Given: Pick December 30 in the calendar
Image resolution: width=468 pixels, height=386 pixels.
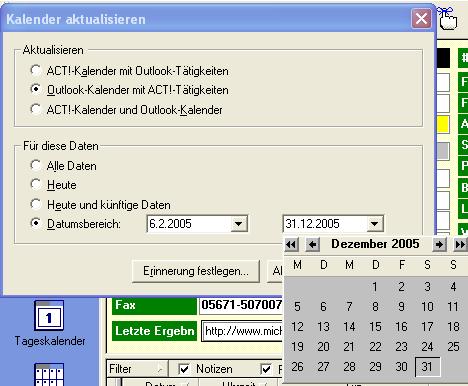Looking at the screenshot, I should click(x=401, y=367).
